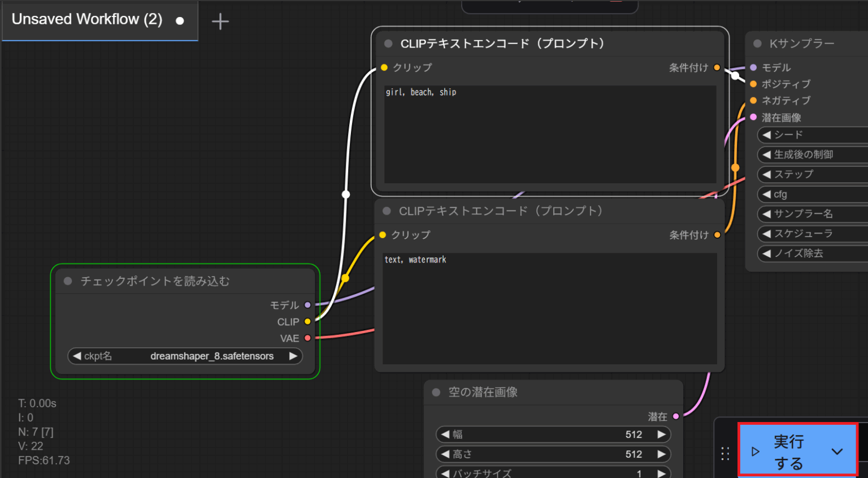Screen dimensions: 868x478
Task: Click the cfg widget on the Kサンプラー node
Action: [x=812, y=194]
